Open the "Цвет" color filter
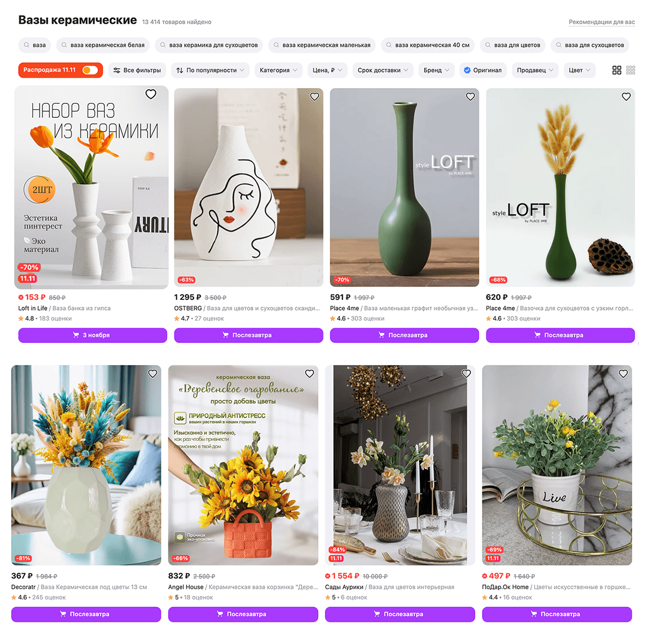The image size is (645, 644). 579,70
